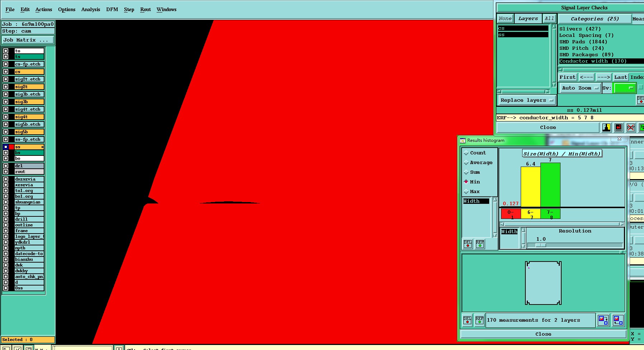Open the Replace layers dropdown
This screenshot has height=350, width=644.
[x=527, y=100]
